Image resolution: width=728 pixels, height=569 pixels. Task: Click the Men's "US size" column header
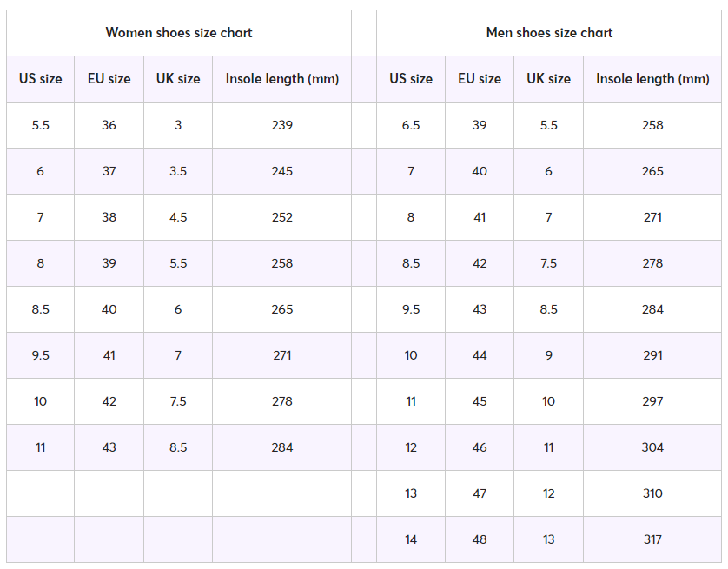pos(411,79)
